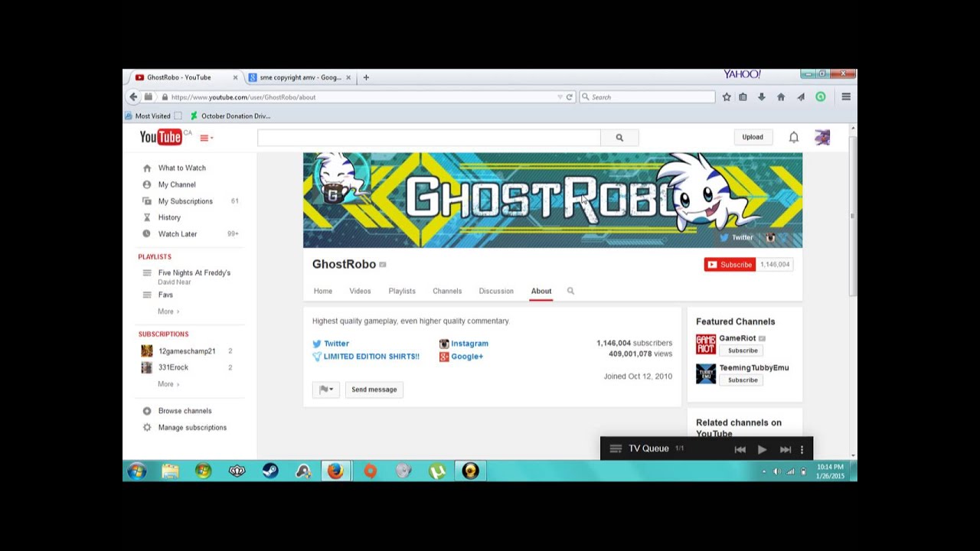
Task: Open the Twitter link in About
Action: click(x=336, y=344)
